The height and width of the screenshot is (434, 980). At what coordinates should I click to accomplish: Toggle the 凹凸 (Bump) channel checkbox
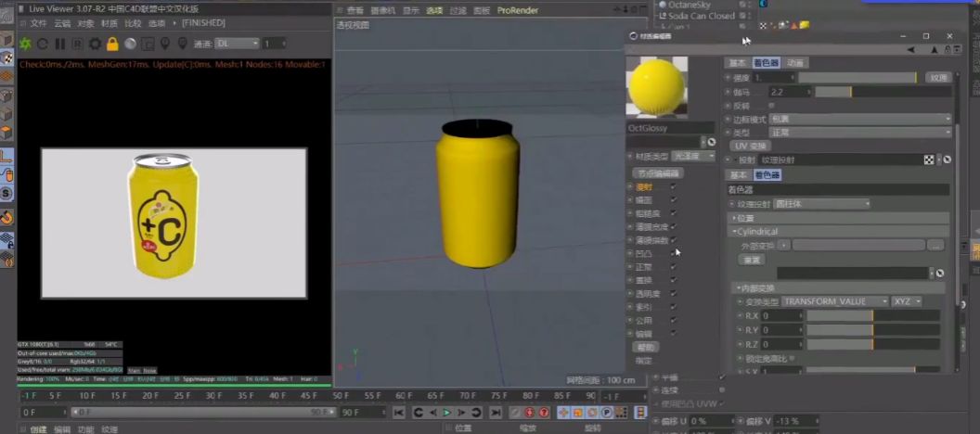(x=674, y=253)
